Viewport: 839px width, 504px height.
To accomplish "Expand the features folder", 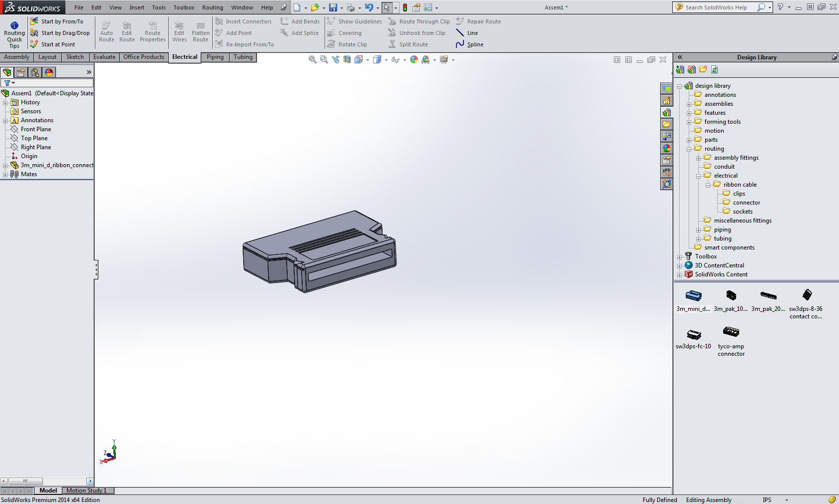I will [689, 113].
